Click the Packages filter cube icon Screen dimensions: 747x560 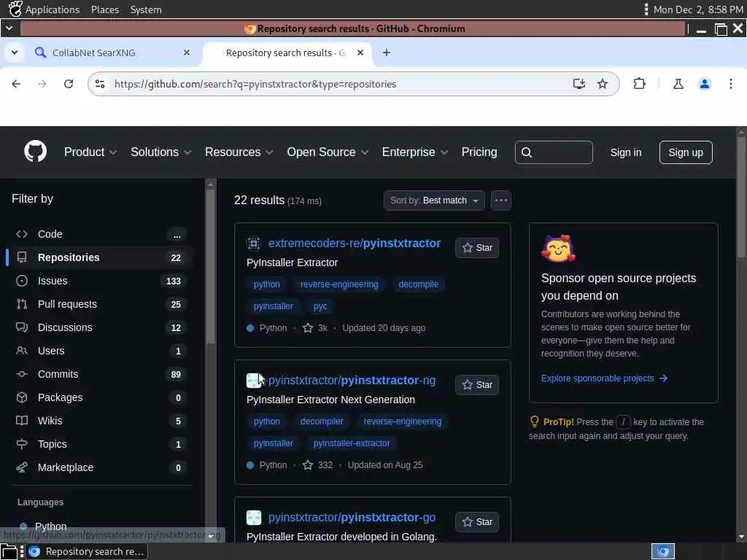click(x=22, y=397)
